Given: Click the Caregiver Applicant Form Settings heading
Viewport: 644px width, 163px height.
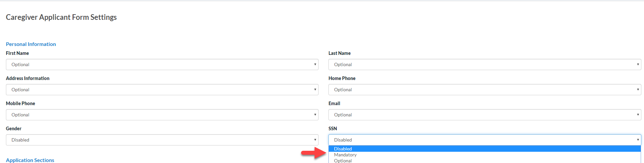Looking at the screenshot, I should pos(61,17).
